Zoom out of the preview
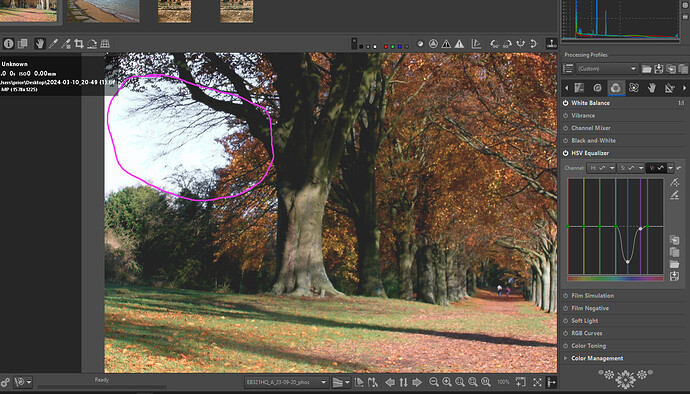Image resolution: width=690 pixels, height=394 pixels. (433, 382)
